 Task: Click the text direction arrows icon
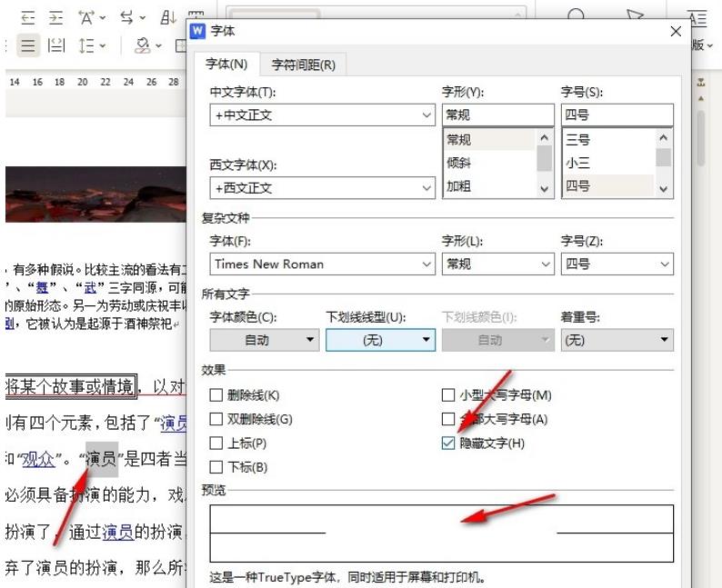126,18
